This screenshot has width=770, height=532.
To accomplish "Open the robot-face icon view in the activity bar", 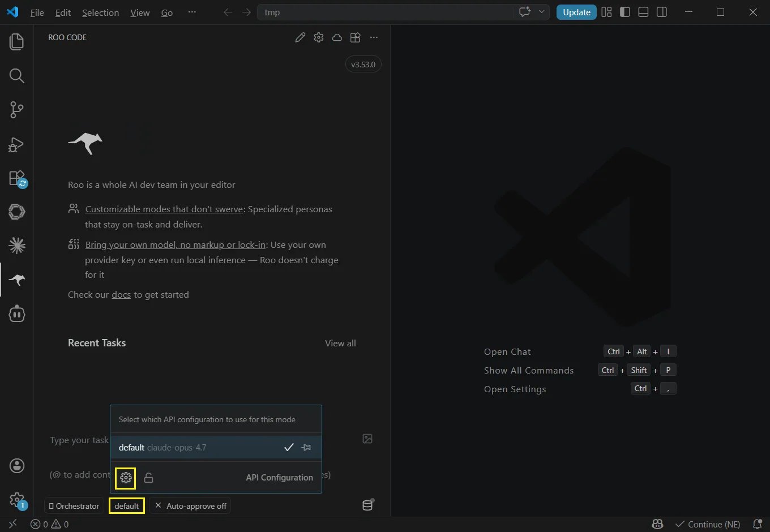I will point(16,314).
